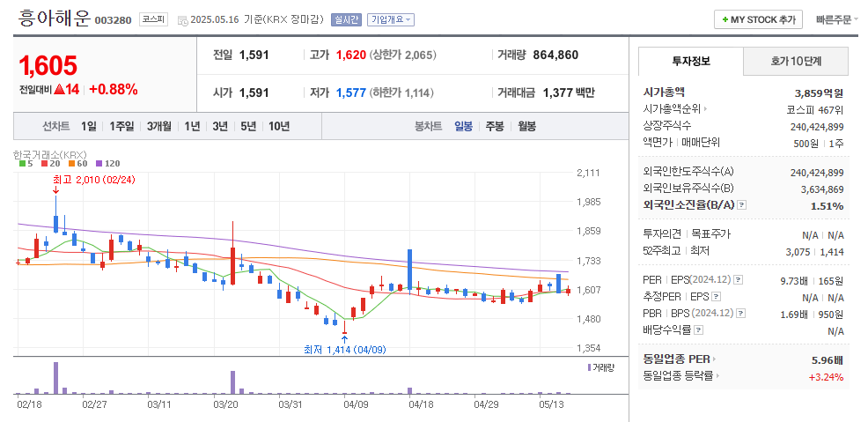This screenshot has width=868, height=422.
Task: Switch to the 투자정보 tab
Action: coord(691,61)
